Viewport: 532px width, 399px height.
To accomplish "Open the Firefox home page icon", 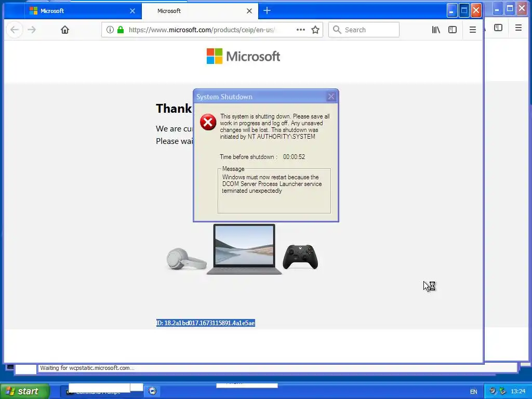I will coord(65,30).
